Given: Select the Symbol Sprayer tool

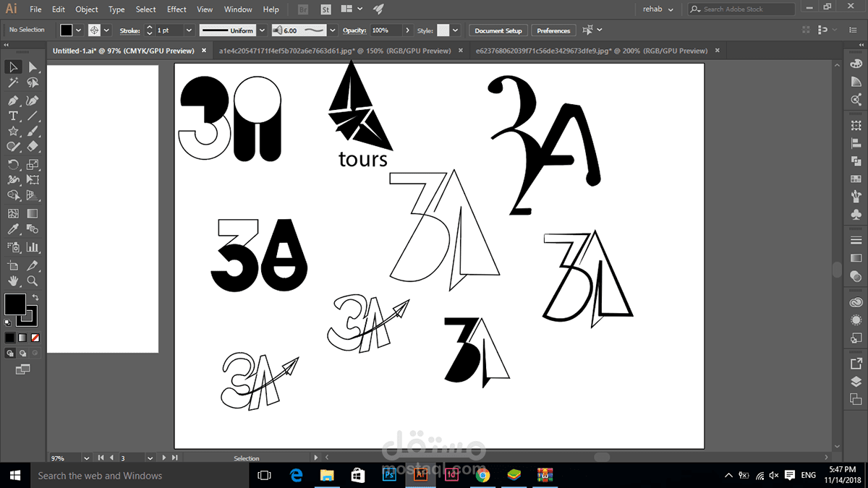Looking at the screenshot, I should 13,247.
